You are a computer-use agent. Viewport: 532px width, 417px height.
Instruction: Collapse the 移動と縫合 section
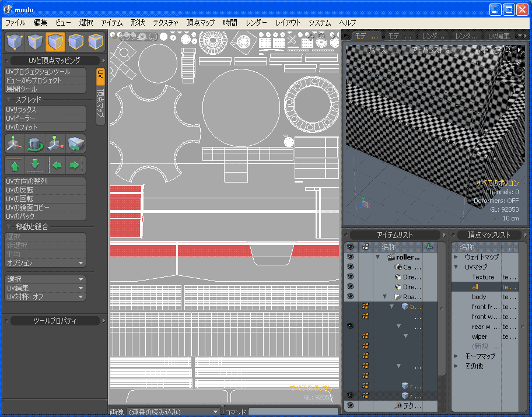(x=9, y=227)
